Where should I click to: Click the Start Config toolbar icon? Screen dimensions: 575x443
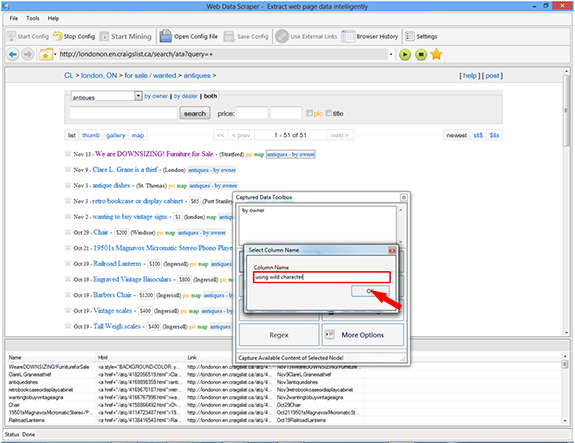[12, 36]
